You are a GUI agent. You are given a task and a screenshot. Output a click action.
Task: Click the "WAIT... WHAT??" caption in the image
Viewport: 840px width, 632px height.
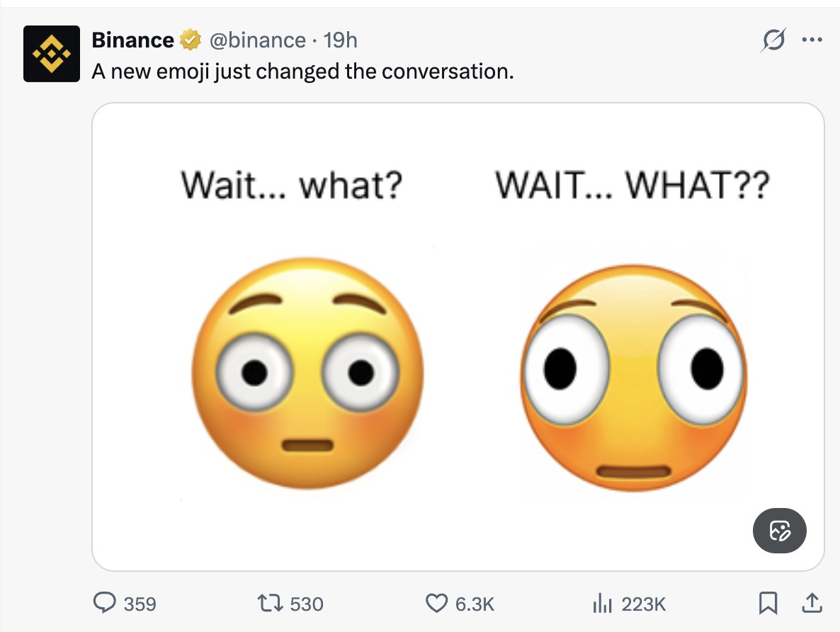631,185
